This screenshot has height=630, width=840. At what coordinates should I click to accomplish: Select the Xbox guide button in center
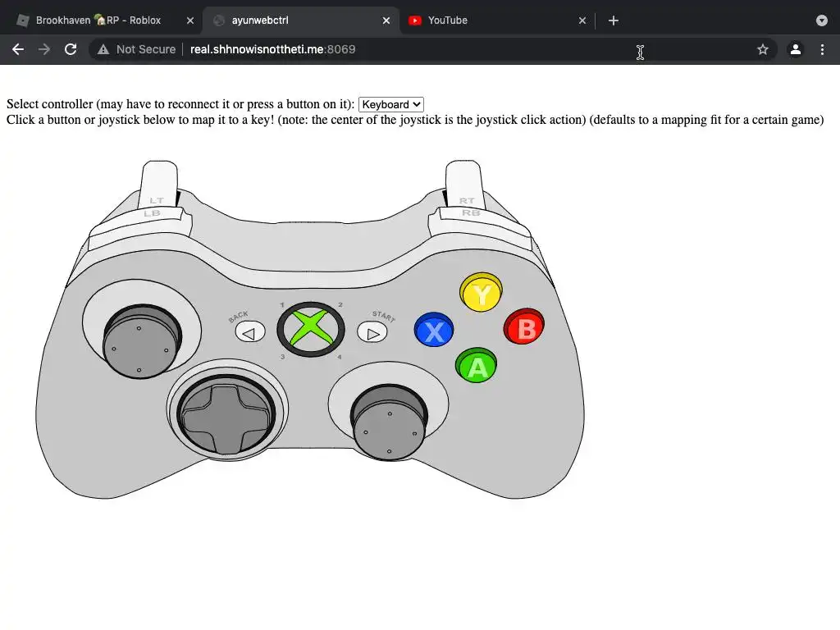(x=311, y=330)
